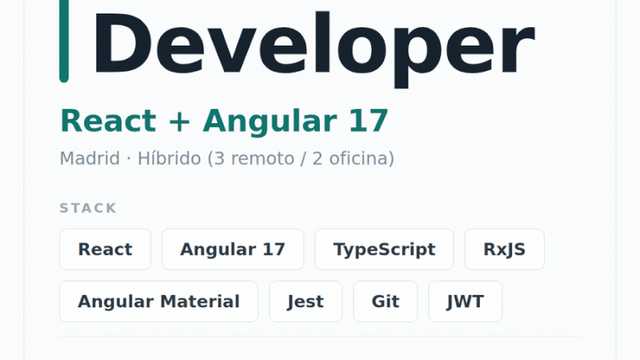Image resolution: width=640 pixels, height=360 pixels.
Task: Click the 'STACK' section label
Action: tap(88, 208)
